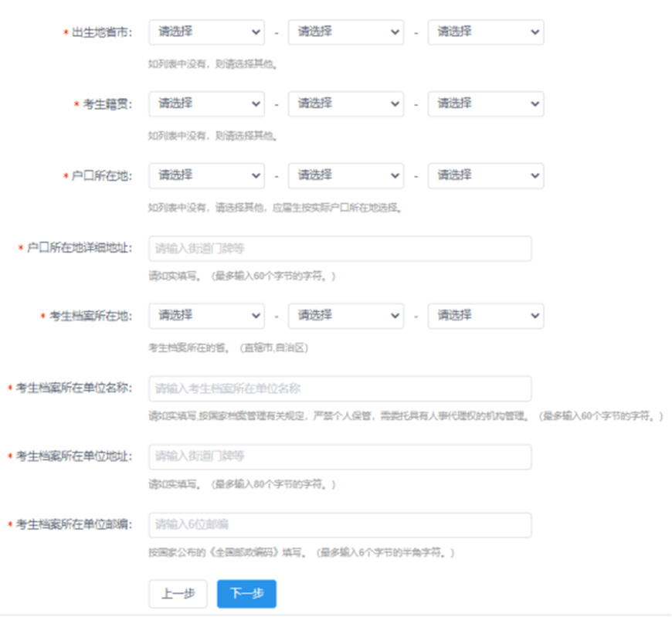This screenshot has width=672, height=617.
Task: Open second dropdown for 考生籍贯
Action: [x=346, y=103]
